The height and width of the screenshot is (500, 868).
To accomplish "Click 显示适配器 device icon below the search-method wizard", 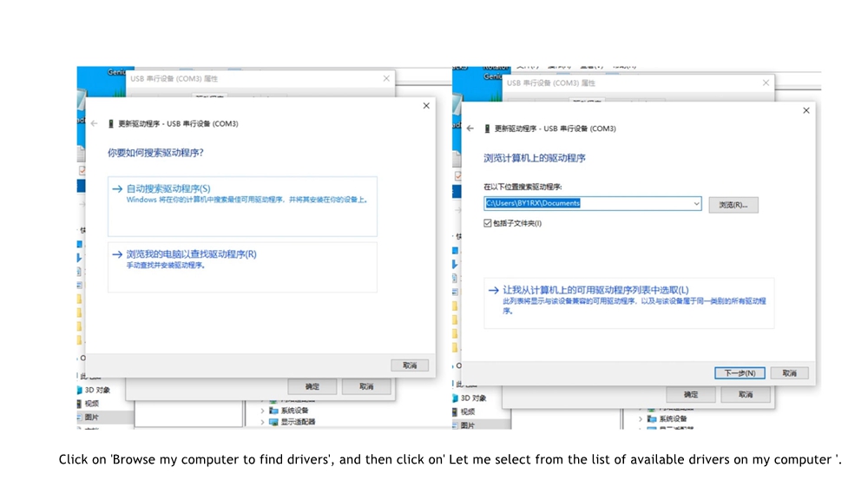I will [x=273, y=422].
